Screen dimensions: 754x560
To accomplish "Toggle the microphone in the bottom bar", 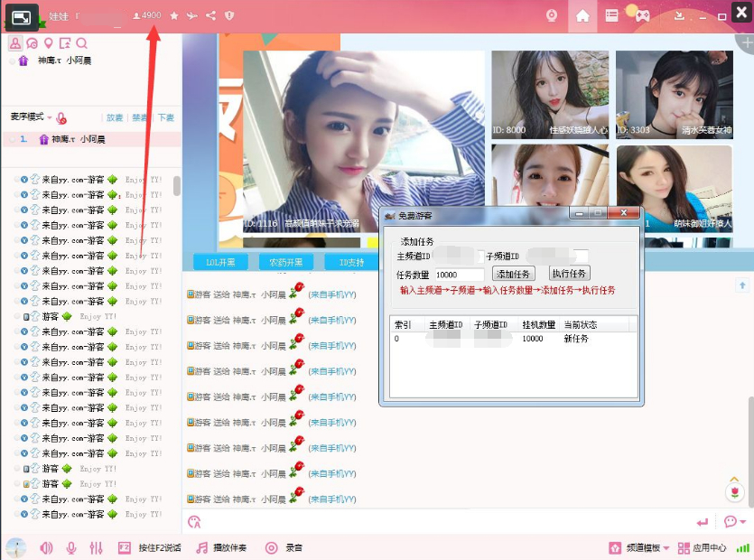I will [71, 547].
